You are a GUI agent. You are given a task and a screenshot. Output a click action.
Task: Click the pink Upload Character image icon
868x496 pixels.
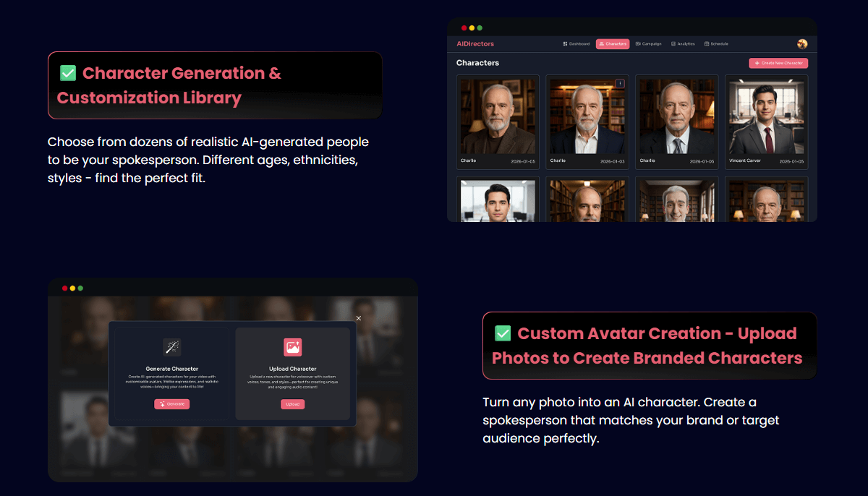click(x=292, y=347)
